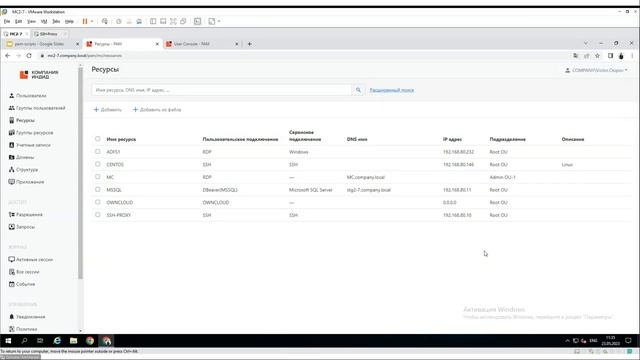Open Группы пользователей in sidebar

37,108
